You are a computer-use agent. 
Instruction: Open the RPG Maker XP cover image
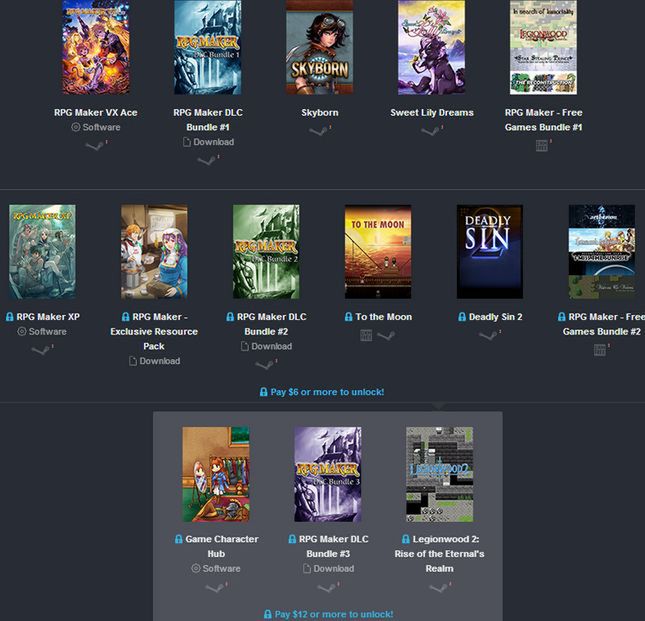point(42,252)
